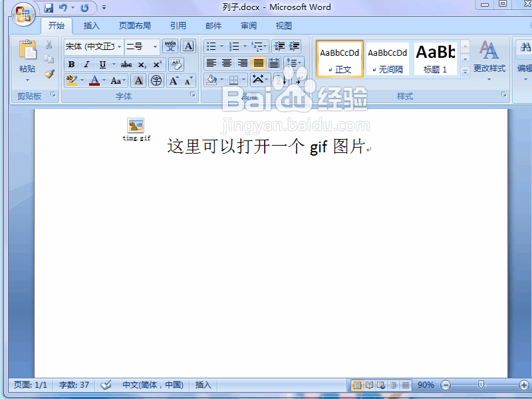Toggle subscript formatting
Viewport: 532px width, 399px height.
pos(142,63)
